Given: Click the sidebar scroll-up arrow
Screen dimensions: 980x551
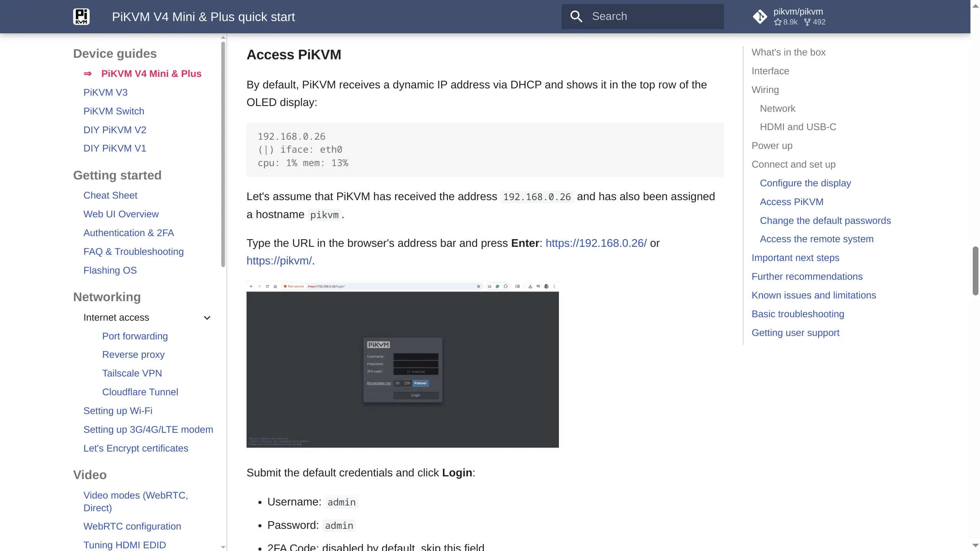Looking at the screenshot, I should pyautogui.click(x=223, y=37).
